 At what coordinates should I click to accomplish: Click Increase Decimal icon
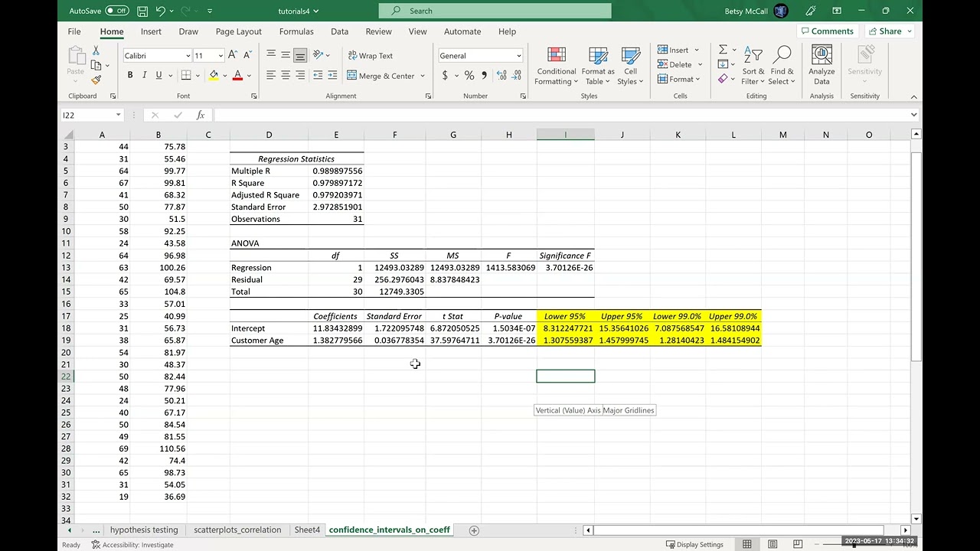point(501,75)
